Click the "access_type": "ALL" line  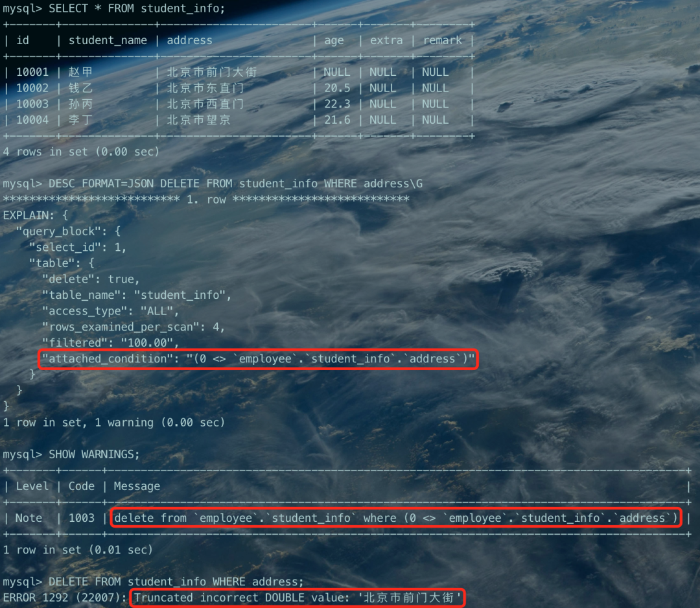[110, 311]
